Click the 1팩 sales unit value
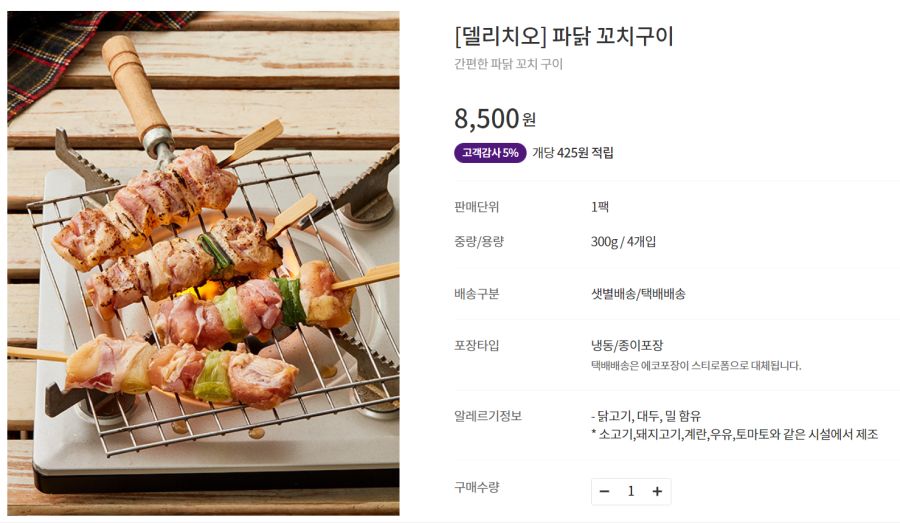This screenshot has height=523, width=900. pyautogui.click(x=600, y=207)
